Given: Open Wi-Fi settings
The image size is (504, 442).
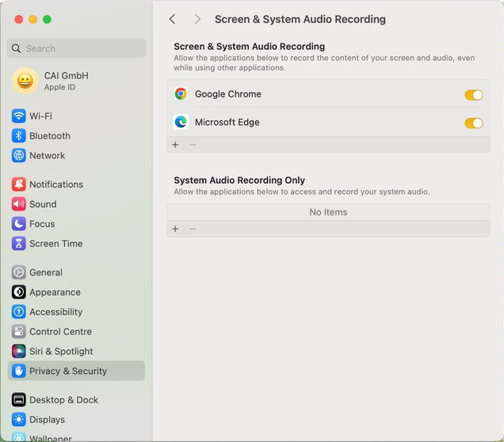Looking at the screenshot, I should pos(76,116).
